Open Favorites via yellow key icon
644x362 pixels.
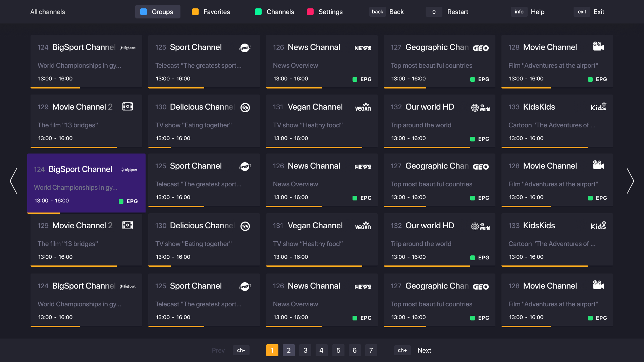click(195, 12)
